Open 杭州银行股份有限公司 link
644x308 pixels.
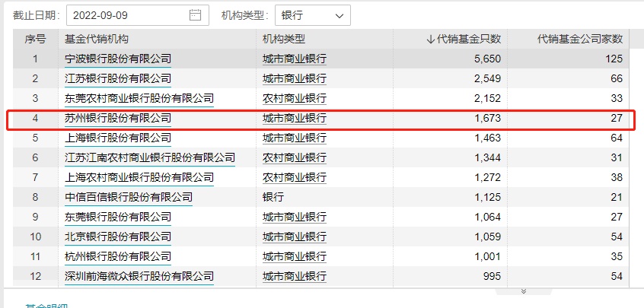(118, 257)
